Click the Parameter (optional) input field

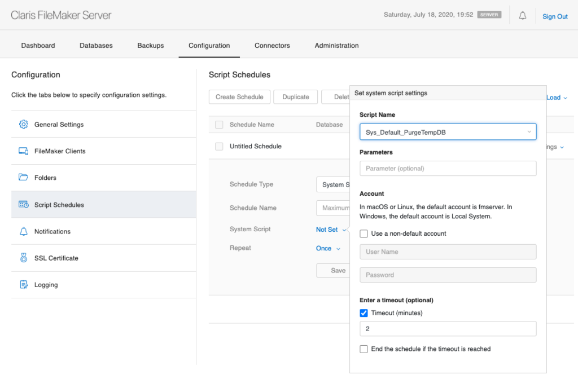(448, 169)
